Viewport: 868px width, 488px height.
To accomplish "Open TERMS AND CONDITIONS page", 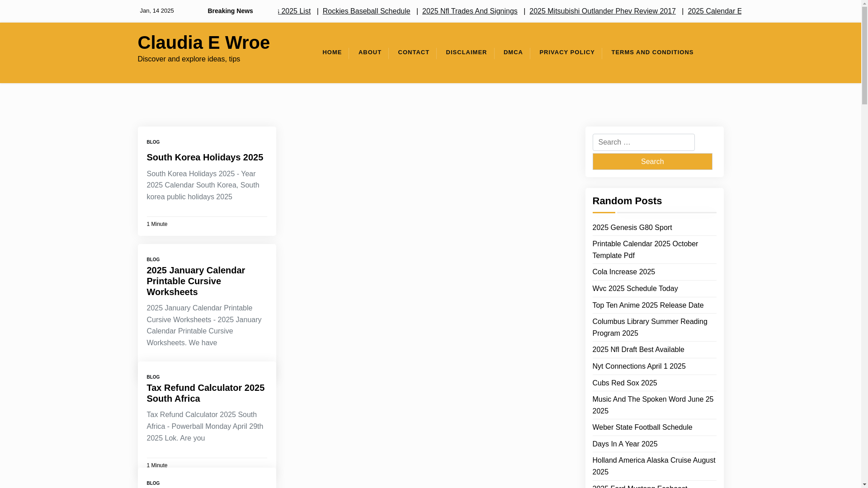I will click(x=652, y=52).
